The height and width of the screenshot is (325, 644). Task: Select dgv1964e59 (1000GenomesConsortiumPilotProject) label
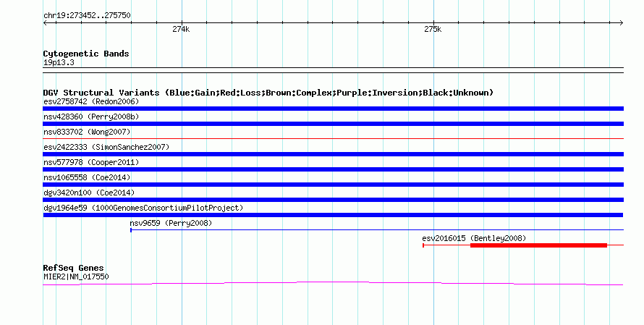143,208
